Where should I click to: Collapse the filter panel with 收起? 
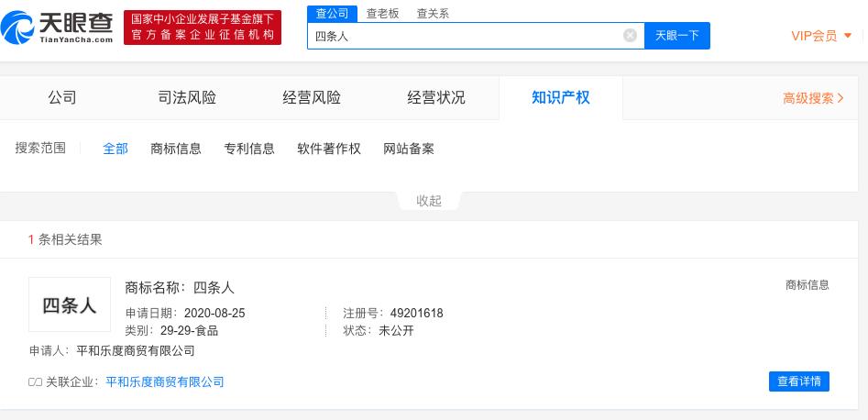point(429,201)
